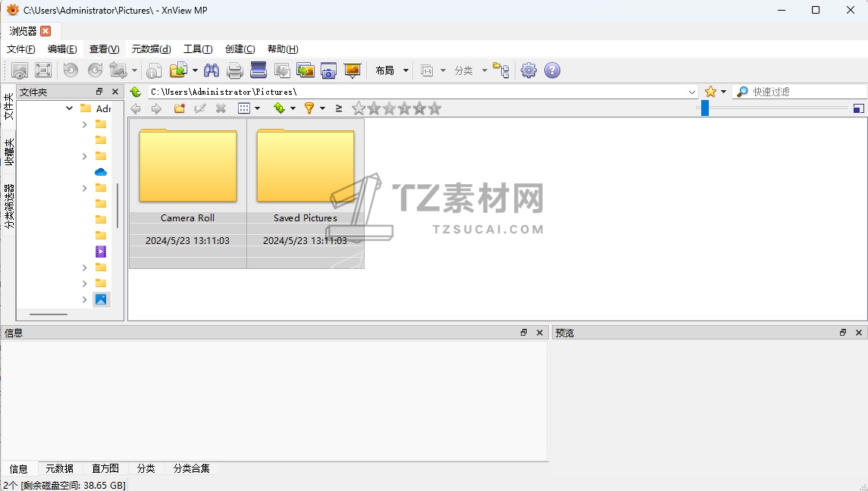Image resolution: width=868 pixels, height=491 pixels.
Task: Toggle the 3-star rating filter
Action: 404,108
